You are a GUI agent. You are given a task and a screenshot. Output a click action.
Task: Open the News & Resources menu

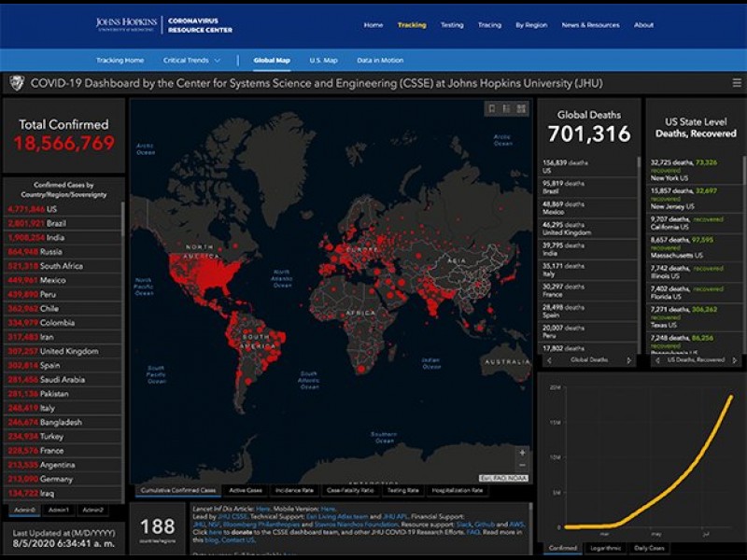click(590, 25)
